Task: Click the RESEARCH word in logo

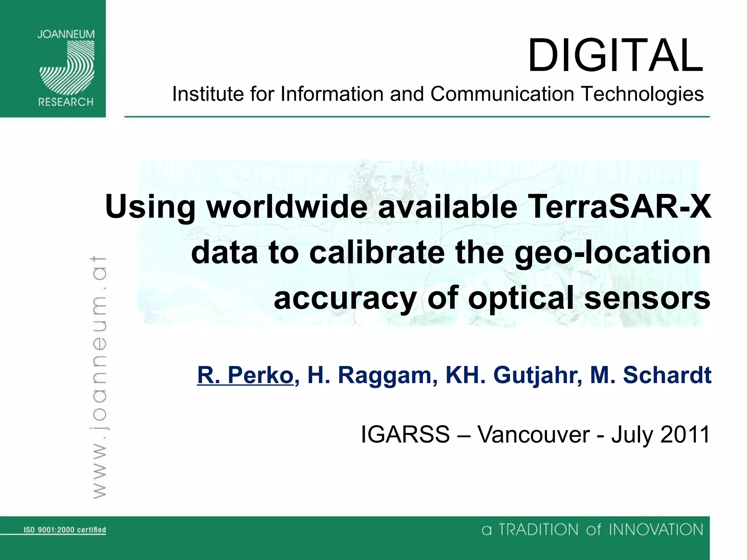Action: pyautogui.click(x=66, y=102)
